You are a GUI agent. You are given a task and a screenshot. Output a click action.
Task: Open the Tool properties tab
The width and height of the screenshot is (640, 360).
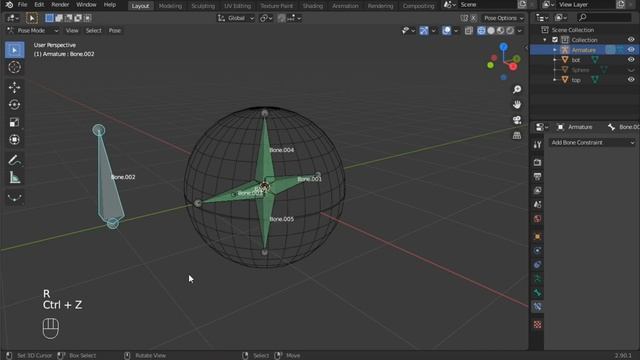(x=538, y=144)
